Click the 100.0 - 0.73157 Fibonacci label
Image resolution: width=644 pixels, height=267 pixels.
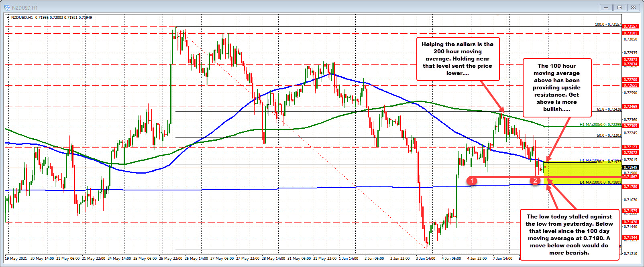(607, 24)
